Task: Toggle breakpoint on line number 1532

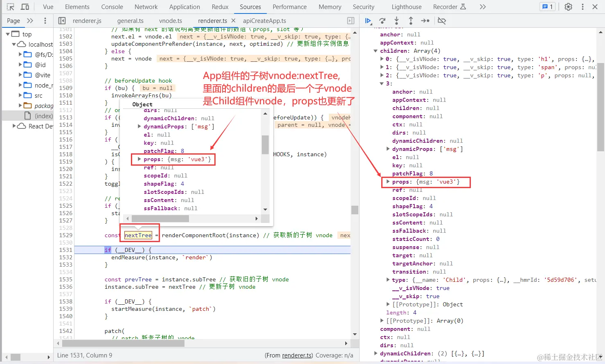Action: pos(65,257)
